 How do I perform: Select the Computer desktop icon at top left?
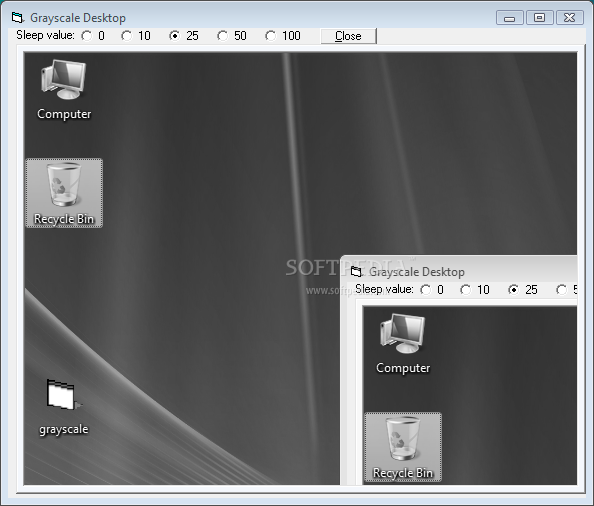click(x=64, y=90)
